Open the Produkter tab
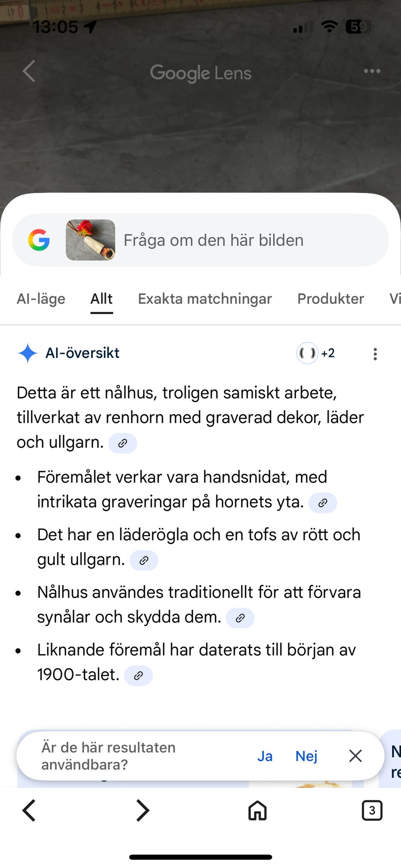The image size is (401, 868). coord(330,299)
